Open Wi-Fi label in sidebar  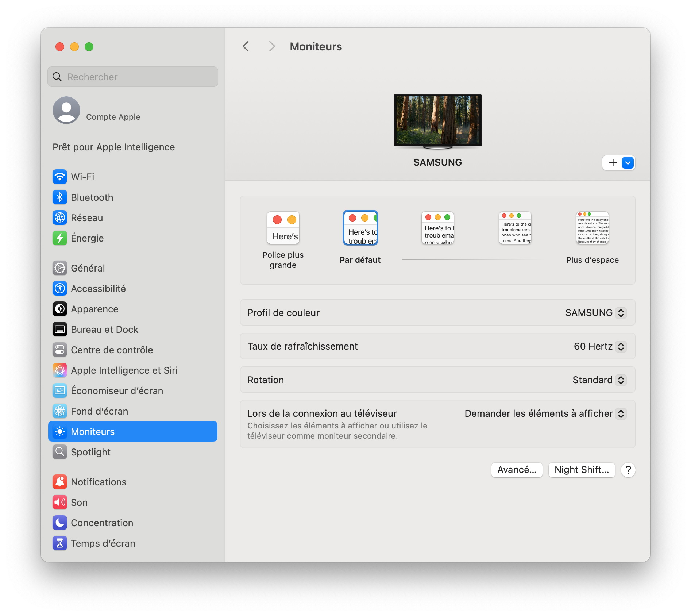tap(82, 177)
